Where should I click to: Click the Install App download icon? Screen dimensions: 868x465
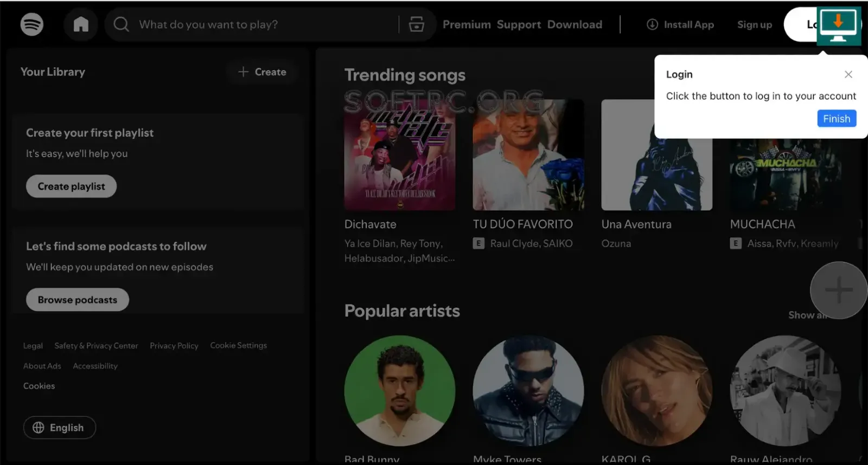(x=652, y=24)
